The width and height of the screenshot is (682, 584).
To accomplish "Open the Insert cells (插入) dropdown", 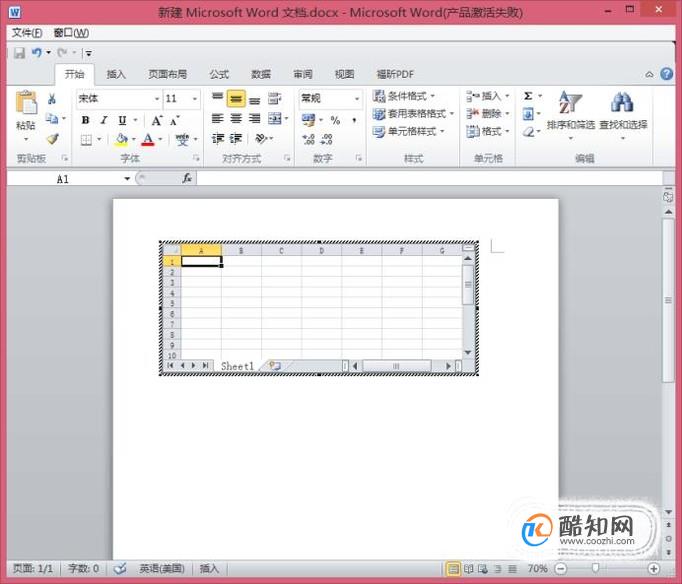I will tap(488, 96).
